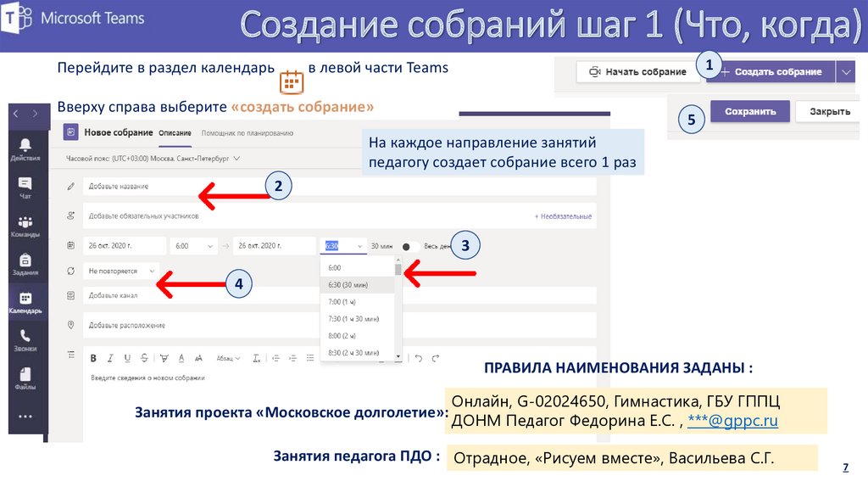Select 6:30 (30 мин) option
Image resolution: width=868 pixels, height=487 pixels.
(357, 285)
